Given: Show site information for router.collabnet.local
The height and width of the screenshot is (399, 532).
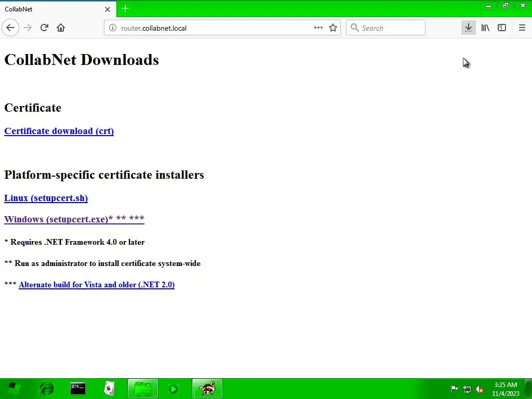Looking at the screenshot, I should pos(113,28).
